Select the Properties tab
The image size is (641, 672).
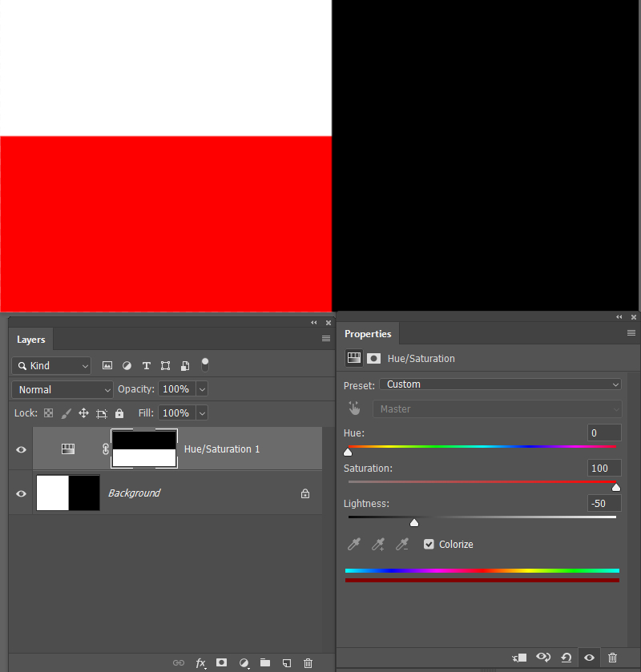[x=368, y=334]
